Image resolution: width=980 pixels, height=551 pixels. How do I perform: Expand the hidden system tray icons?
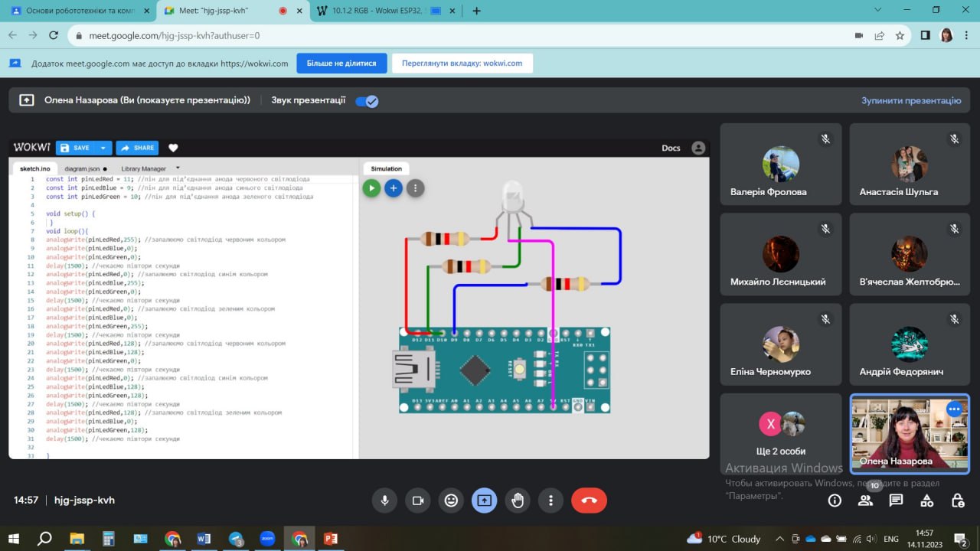(x=779, y=539)
